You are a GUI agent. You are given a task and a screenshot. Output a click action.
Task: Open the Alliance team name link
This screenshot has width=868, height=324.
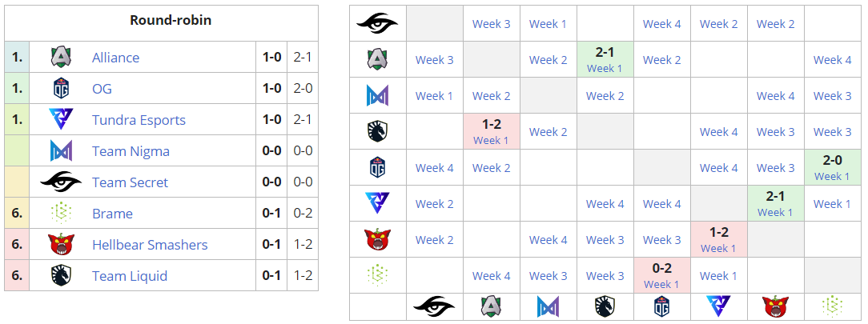click(x=115, y=58)
